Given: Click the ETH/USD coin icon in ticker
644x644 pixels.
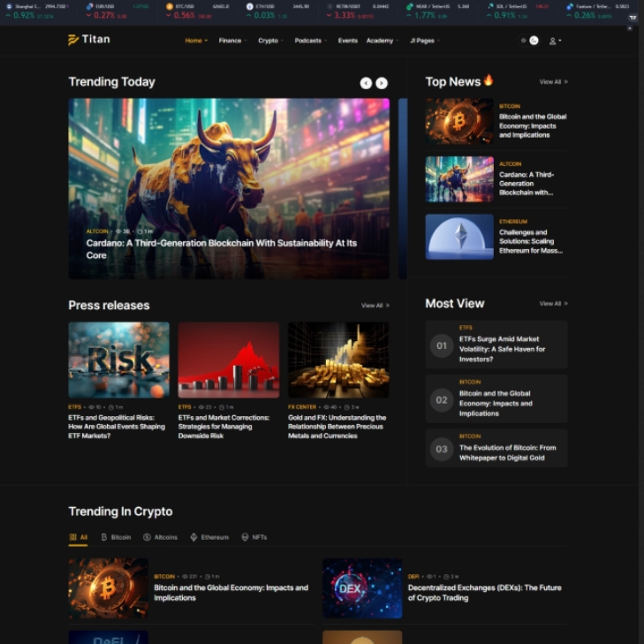Looking at the screenshot, I should (249, 6).
